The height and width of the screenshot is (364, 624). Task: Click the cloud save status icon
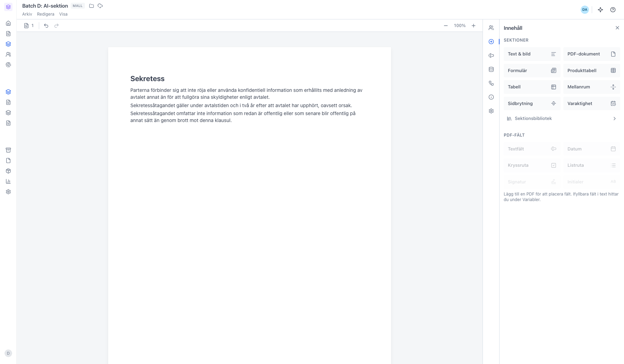pyautogui.click(x=100, y=6)
